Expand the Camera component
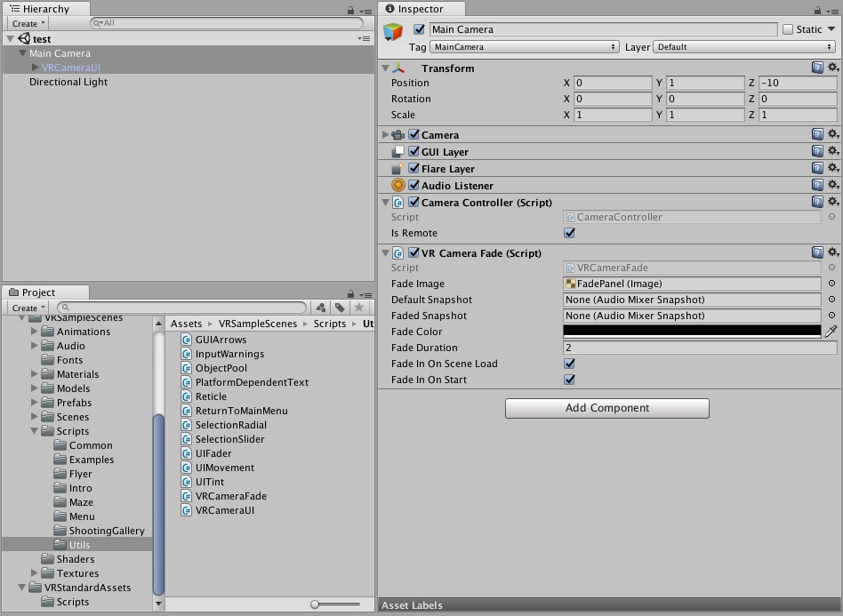The image size is (843, 616). coord(385,134)
